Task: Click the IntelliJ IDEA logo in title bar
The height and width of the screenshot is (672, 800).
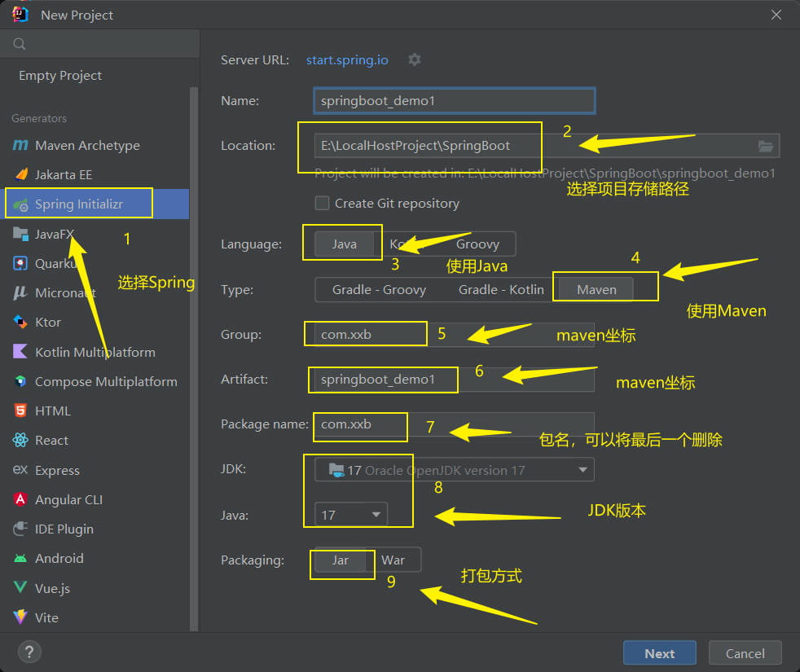Action: pyautogui.click(x=20, y=15)
